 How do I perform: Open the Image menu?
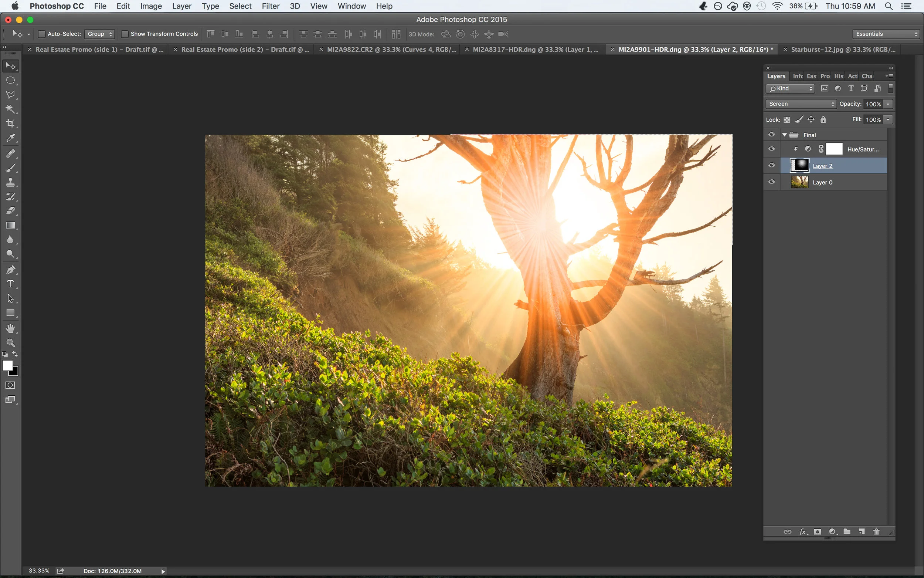(151, 6)
